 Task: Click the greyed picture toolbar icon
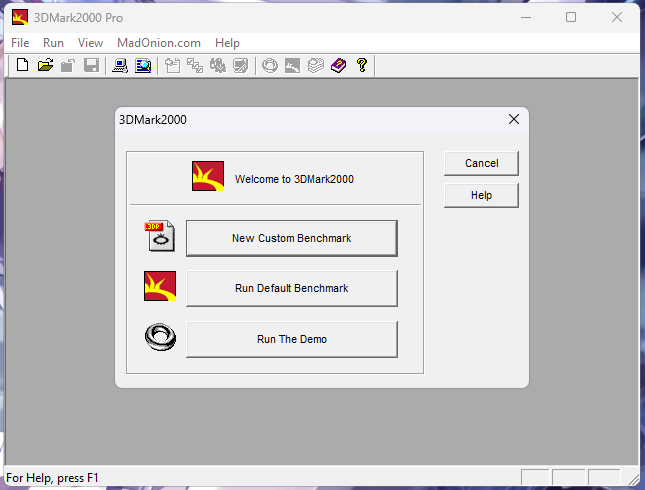(292, 65)
